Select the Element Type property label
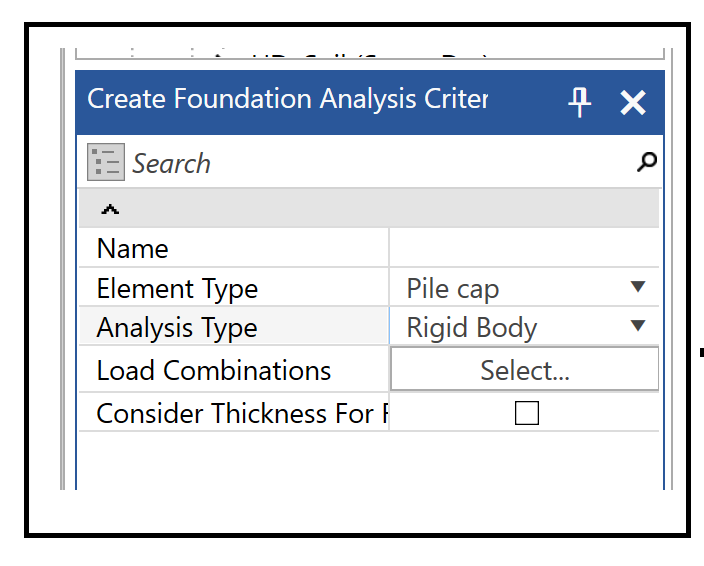The width and height of the screenshot is (704, 566). pyautogui.click(x=177, y=289)
